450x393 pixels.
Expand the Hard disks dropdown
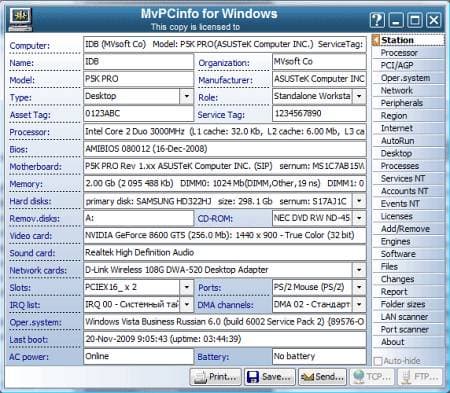click(x=359, y=201)
